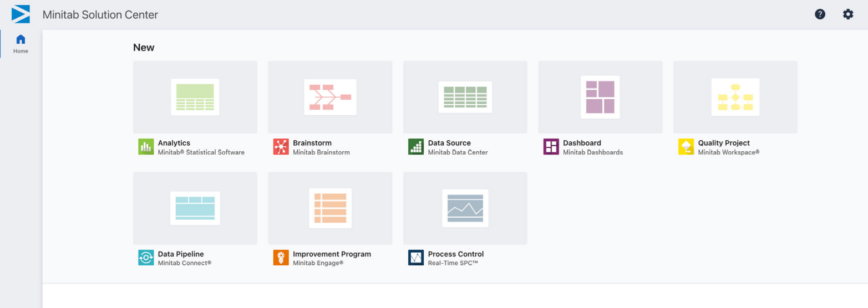
Task: Click the teal Data Pipeline icon
Action: point(146,258)
